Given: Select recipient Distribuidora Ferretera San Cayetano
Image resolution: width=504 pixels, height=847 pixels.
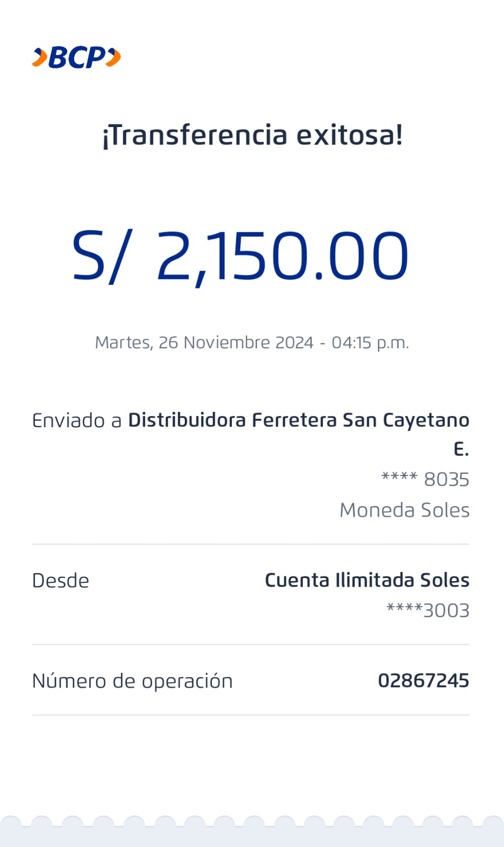Looking at the screenshot, I should tap(299, 420).
